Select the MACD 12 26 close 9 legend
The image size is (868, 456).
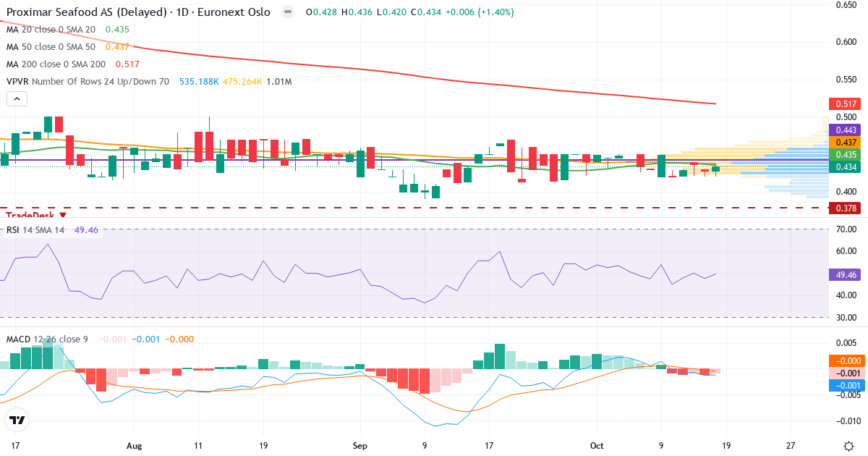coord(47,339)
